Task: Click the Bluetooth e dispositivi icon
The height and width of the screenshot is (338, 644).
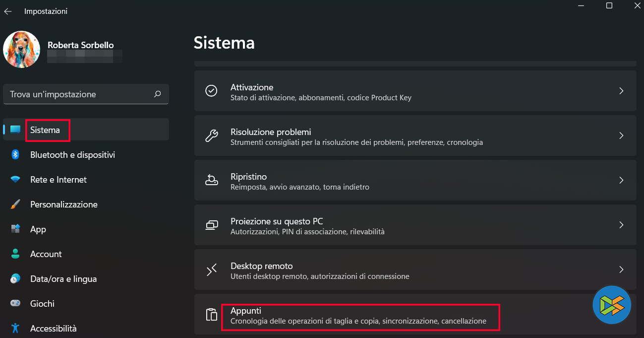Action: tap(15, 155)
